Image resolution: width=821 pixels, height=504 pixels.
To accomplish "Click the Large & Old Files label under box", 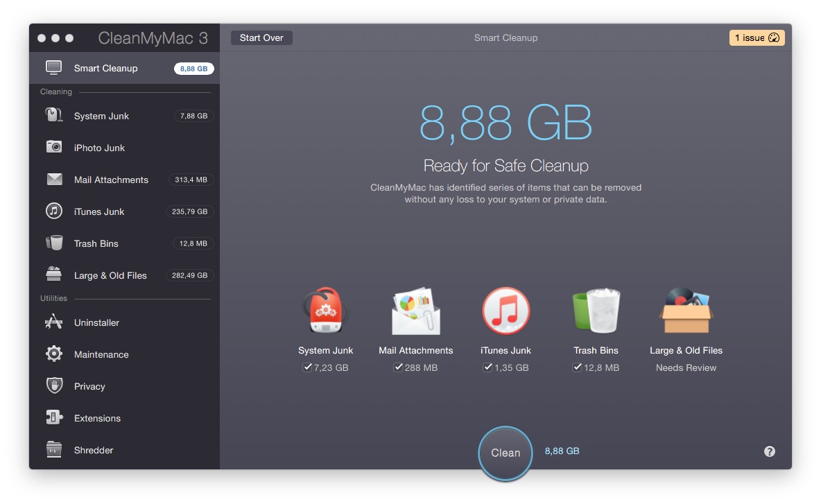I will click(x=686, y=350).
